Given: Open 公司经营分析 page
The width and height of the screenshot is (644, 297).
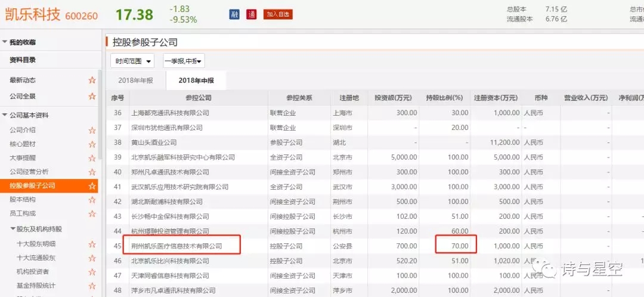Looking at the screenshot, I should click(29, 172).
